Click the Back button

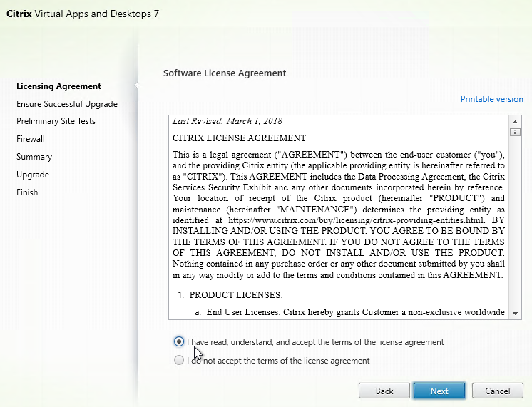(x=384, y=391)
